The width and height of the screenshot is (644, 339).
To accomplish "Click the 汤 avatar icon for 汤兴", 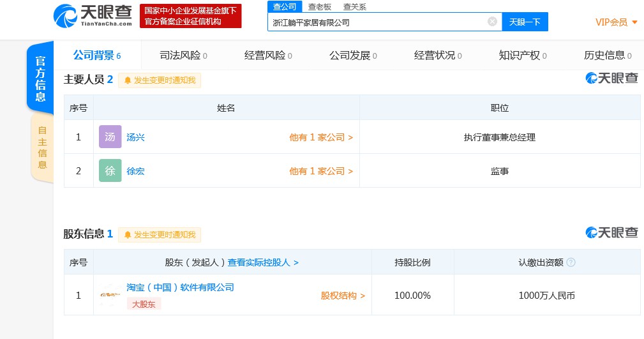I will pyautogui.click(x=110, y=137).
